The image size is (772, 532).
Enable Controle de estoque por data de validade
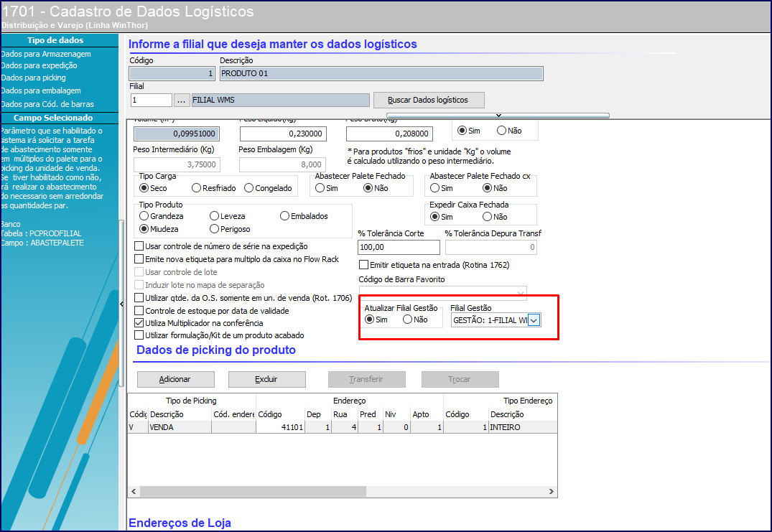(139, 311)
